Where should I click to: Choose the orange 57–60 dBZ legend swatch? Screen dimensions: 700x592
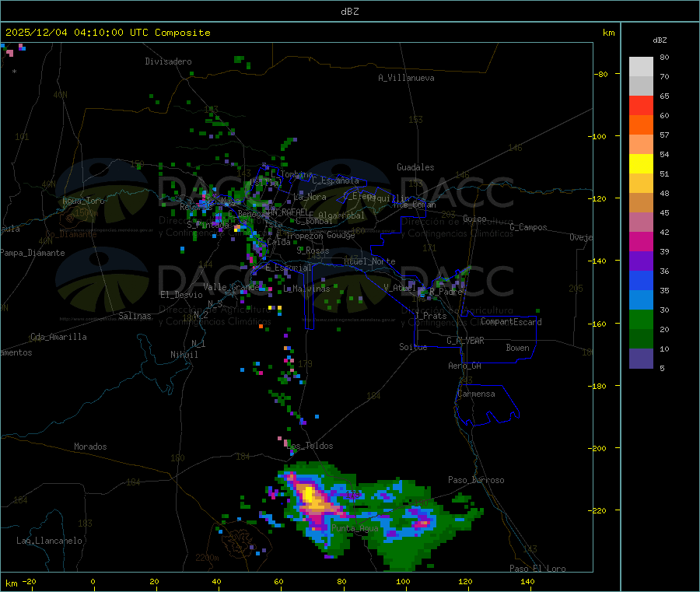tap(641, 125)
